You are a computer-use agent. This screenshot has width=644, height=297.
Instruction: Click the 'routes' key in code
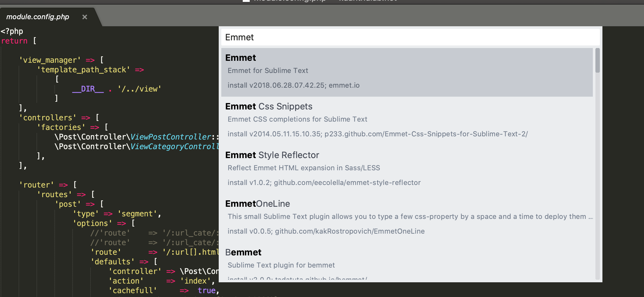[54, 195]
